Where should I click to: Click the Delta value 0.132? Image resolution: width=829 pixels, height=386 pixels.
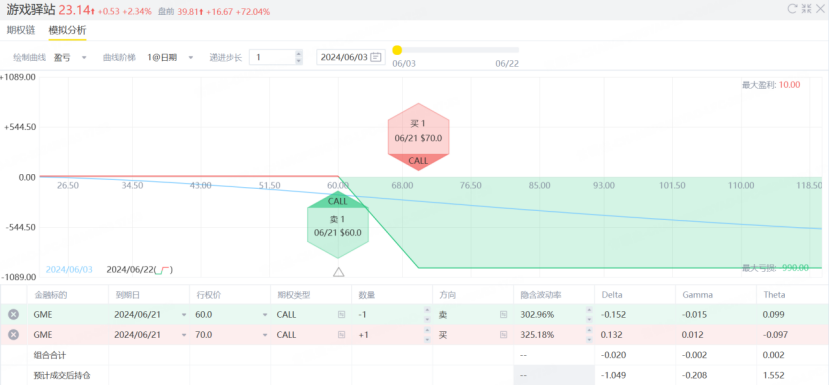tap(612, 335)
